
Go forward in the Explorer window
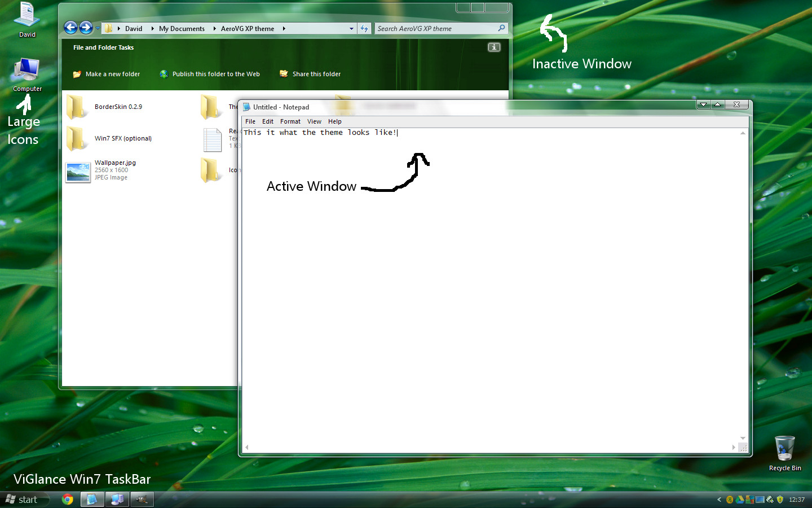pyautogui.click(x=86, y=28)
